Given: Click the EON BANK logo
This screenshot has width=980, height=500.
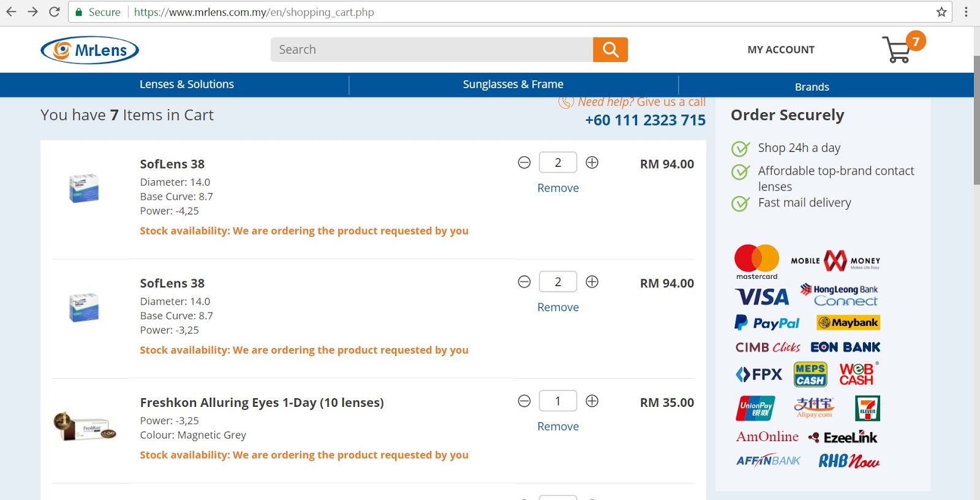Looking at the screenshot, I should 845,347.
